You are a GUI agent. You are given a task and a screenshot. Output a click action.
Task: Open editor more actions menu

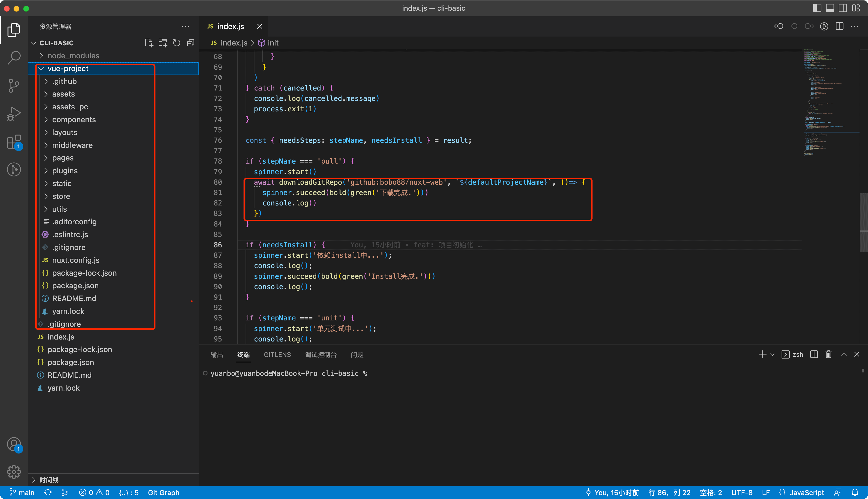[x=855, y=26]
